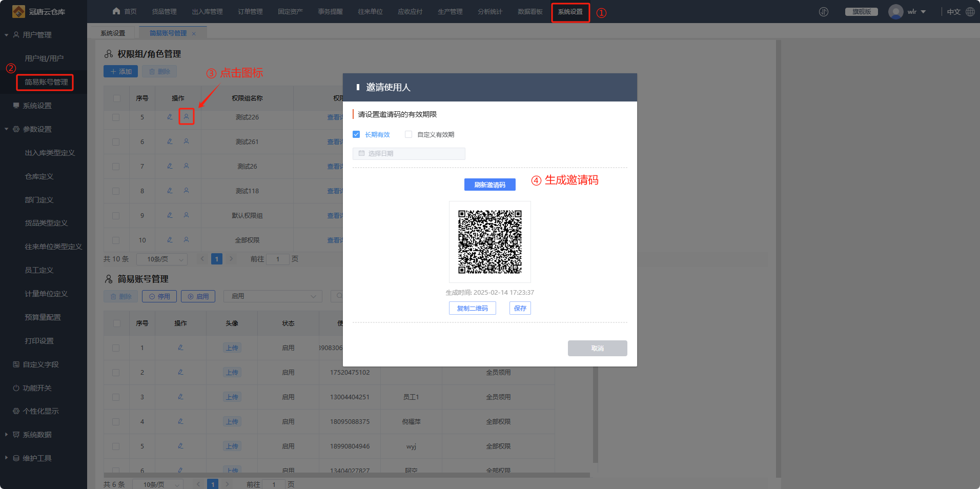The width and height of the screenshot is (980, 489).
Task: Click 保存 under the QR code
Action: (x=520, y=308)
